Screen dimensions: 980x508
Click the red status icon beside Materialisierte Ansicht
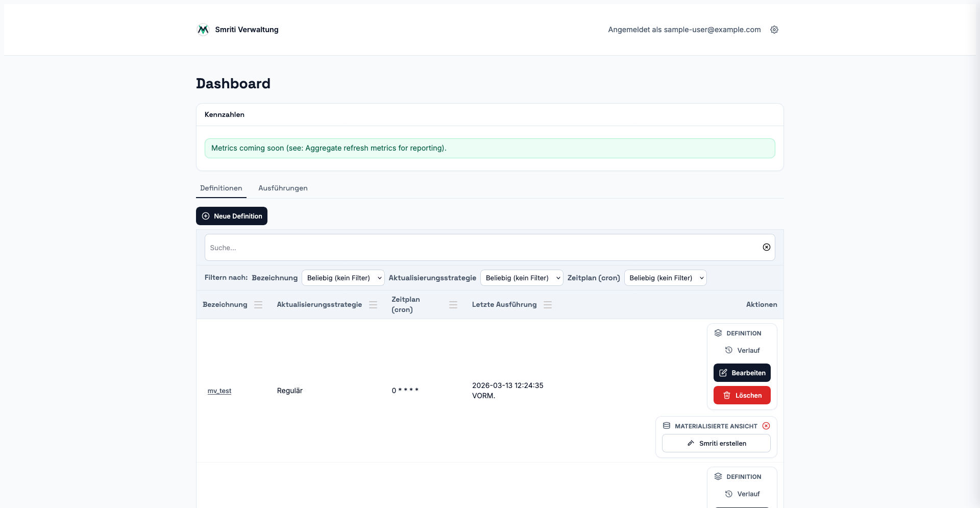pos(766,426)
